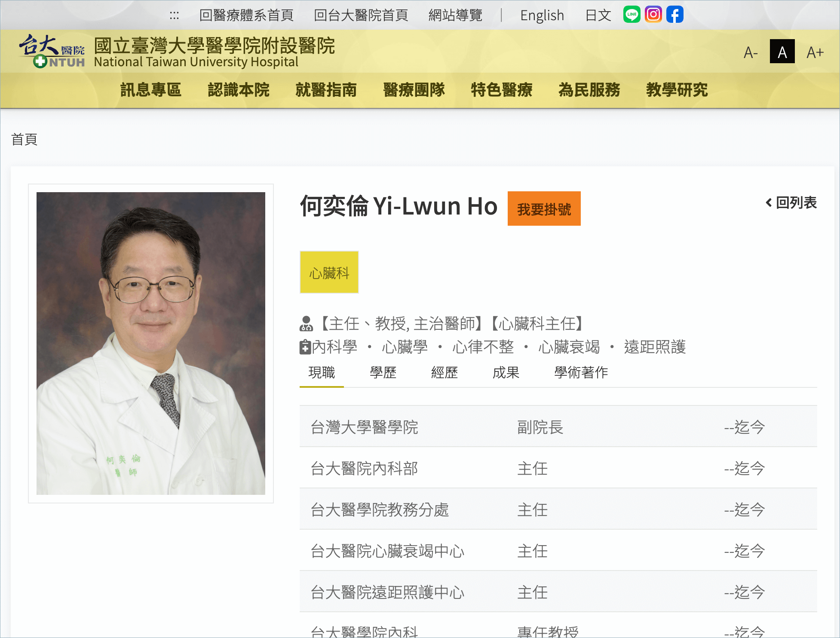
Task: Switch site language to English
Action: pos(542,15)
